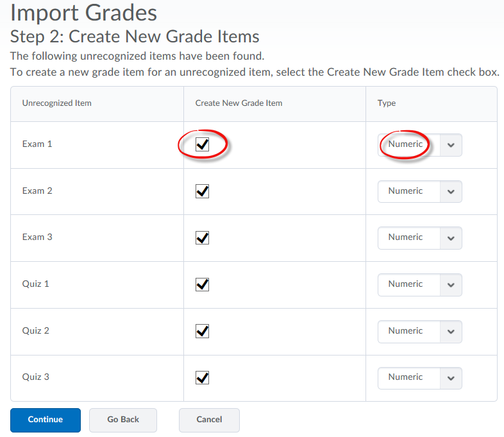
Task: Toggle the Quiz 2 checkbox
Action: [202, 331]
